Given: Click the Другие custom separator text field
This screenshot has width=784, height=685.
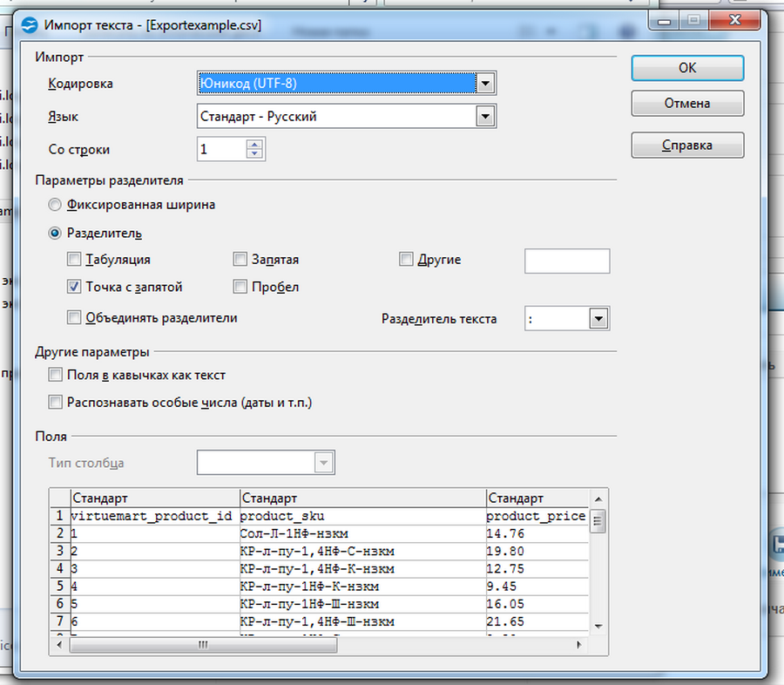Looking at the screenshot, I should tap(566, 261).
